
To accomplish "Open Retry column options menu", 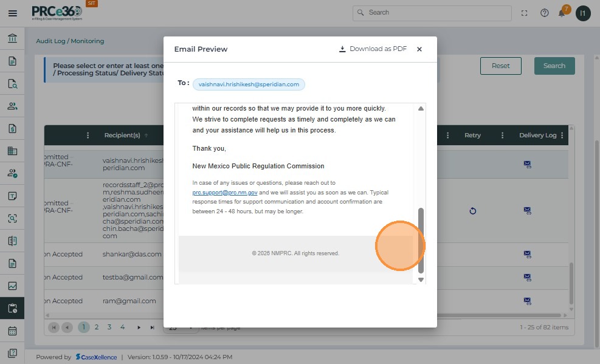I will click(x=502, y=135).
